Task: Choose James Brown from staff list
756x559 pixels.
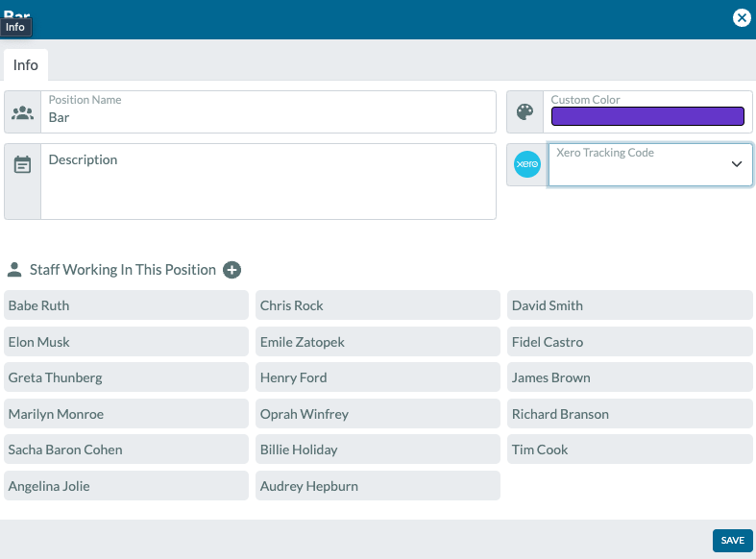Action: [x=629, y=377]
